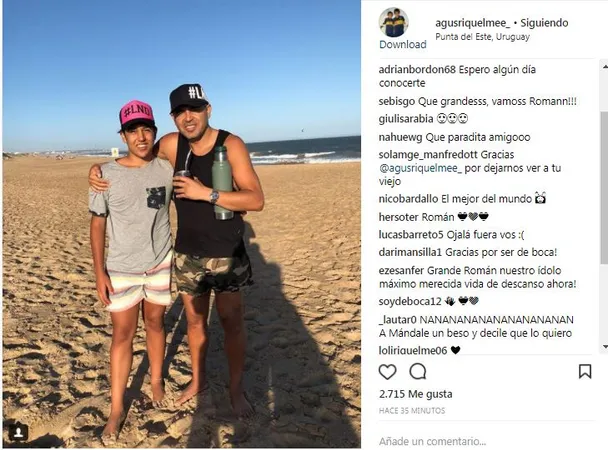Open soydeboca12 commenter profile
This screenshot has width=608, height=450.
tap(410, 302)
